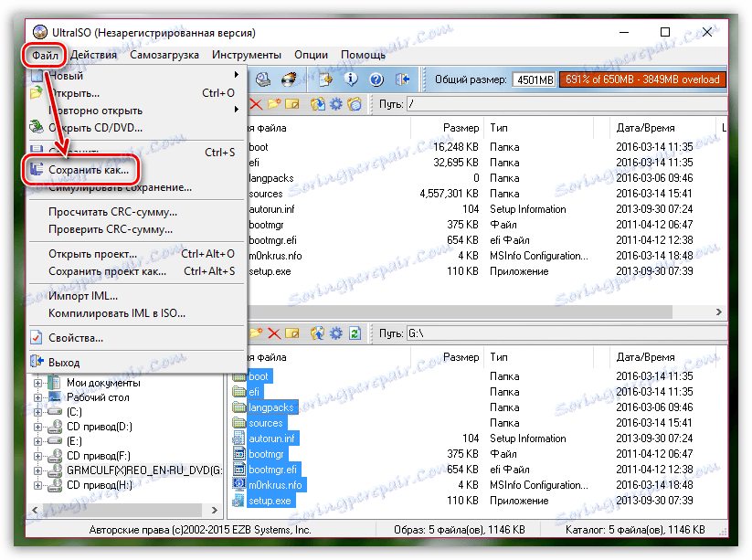The height and width of the screenshot is (560, 752).
Task: Open the Новый submenu
Action: coord(136,76)
